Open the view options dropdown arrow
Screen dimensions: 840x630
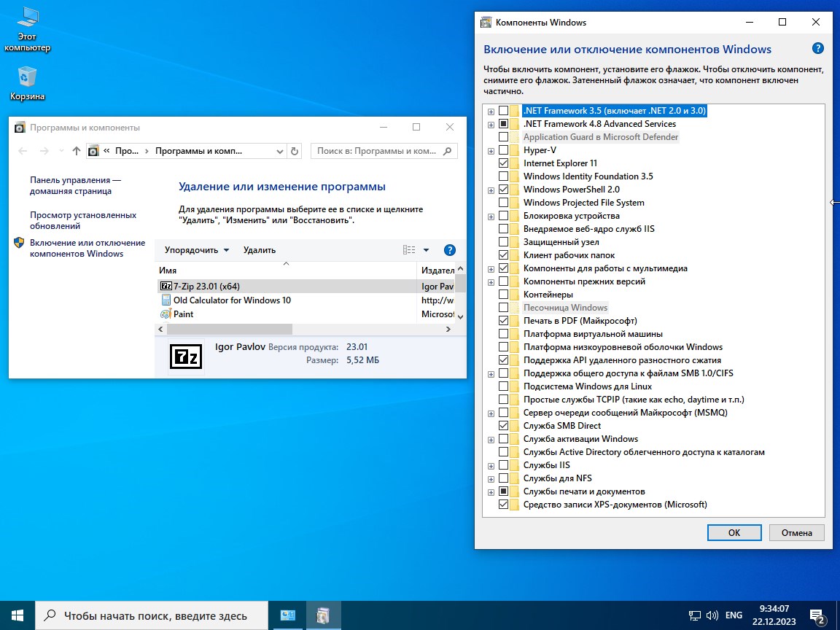click(427, 250)
